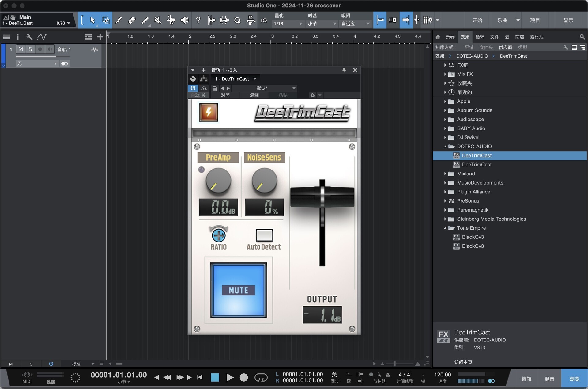This screenshot has width=588, height=389.
Task: Open the snap 自适应 dropdown
Action: click(355, 24)
